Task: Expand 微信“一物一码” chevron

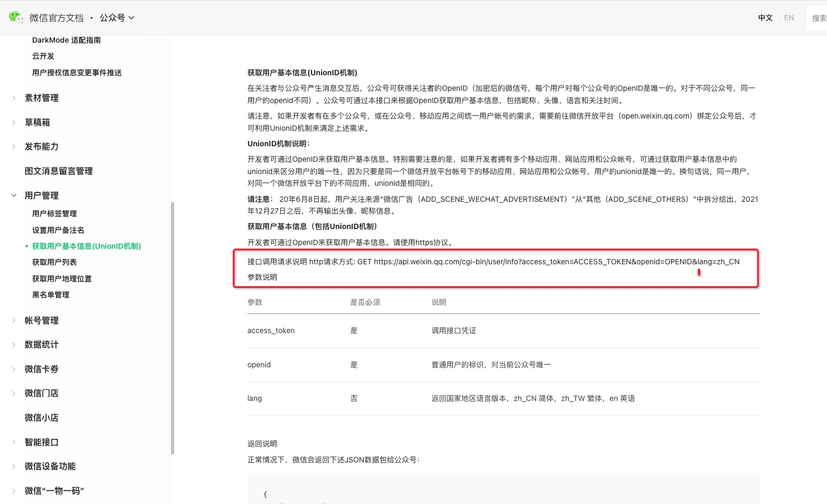Action: [14, 491]
